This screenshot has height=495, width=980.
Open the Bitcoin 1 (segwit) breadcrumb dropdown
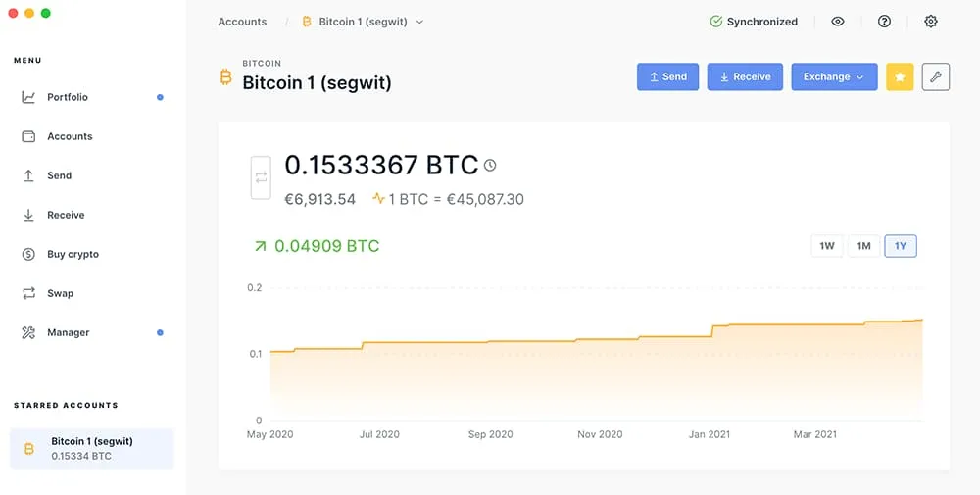[x=363, y=22]
